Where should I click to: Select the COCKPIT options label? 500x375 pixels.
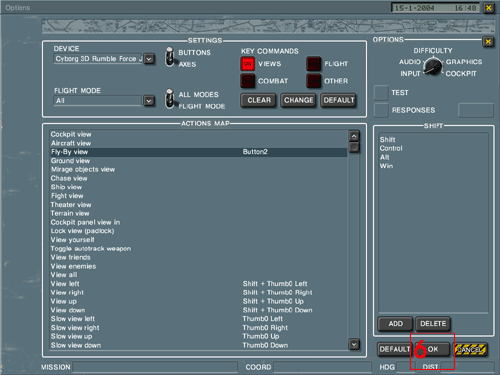point(461,74)
